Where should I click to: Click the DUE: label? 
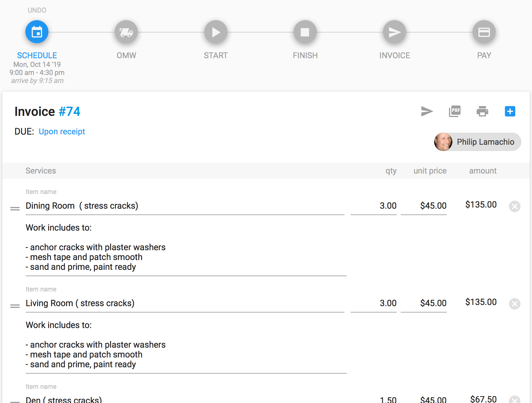coord(24,131)
